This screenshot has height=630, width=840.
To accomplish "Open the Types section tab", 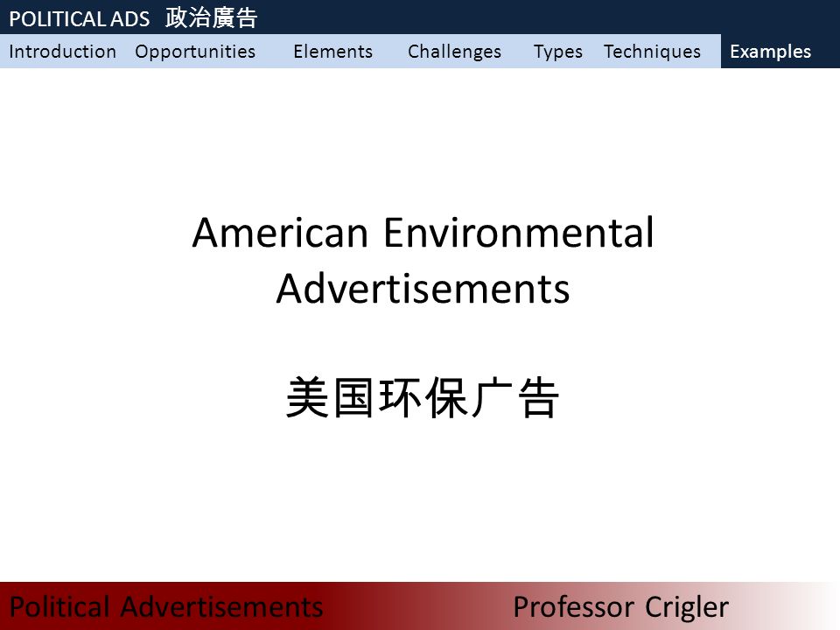I will (x=557, y=52).
